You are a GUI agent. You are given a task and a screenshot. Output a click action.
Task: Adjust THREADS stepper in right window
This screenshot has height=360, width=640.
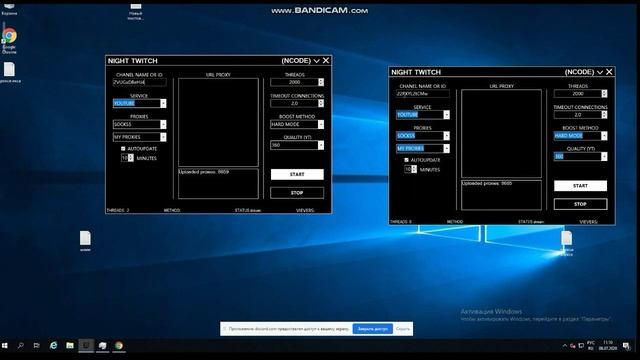(x=604, y=93)
